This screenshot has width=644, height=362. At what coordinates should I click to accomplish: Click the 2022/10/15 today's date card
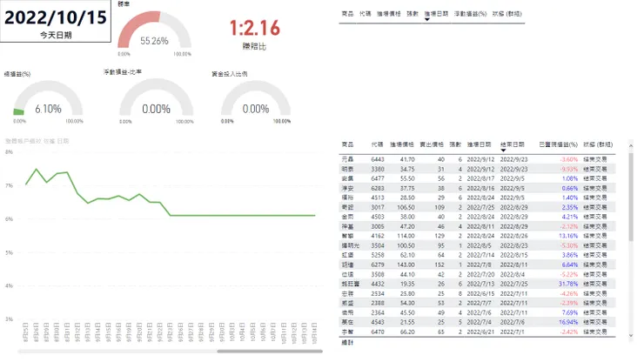click(x=56, y=22)
